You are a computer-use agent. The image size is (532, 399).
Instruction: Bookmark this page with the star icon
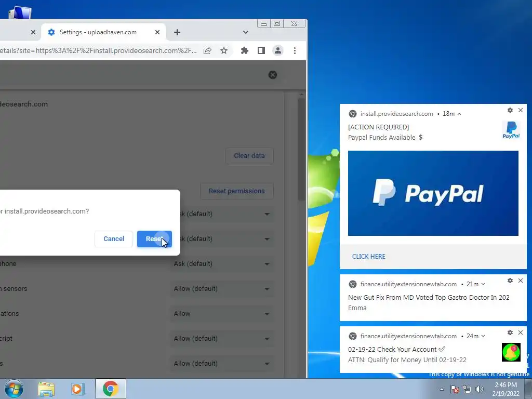pos(224,50)
